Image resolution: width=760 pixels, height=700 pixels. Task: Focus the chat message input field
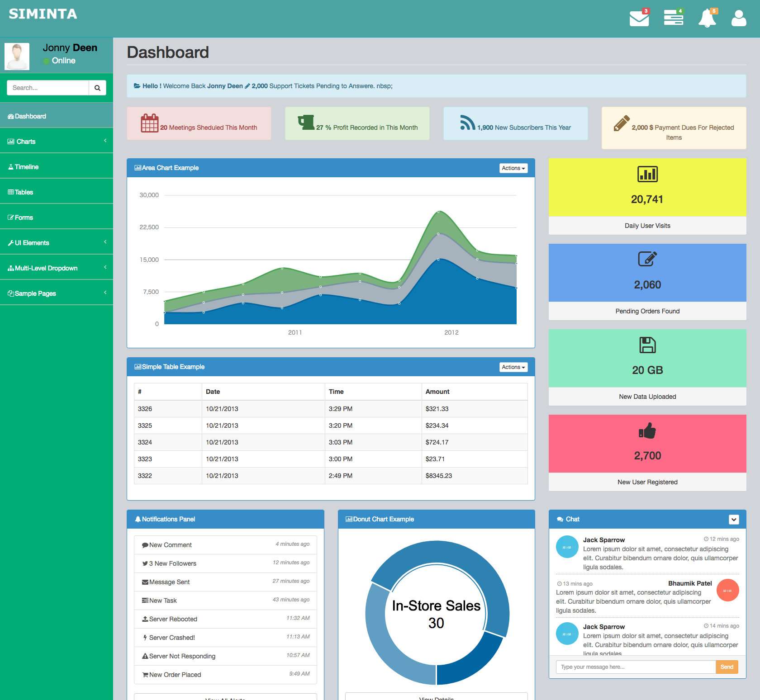coord(636,667)
